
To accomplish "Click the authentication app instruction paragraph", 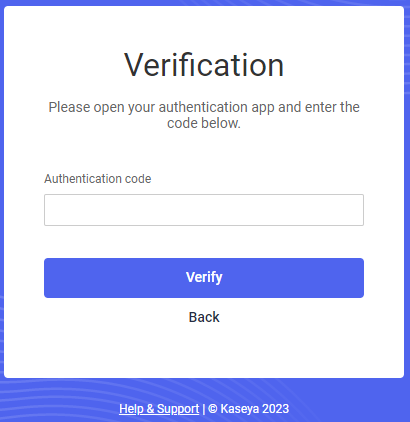I will (x=204, y=115).
